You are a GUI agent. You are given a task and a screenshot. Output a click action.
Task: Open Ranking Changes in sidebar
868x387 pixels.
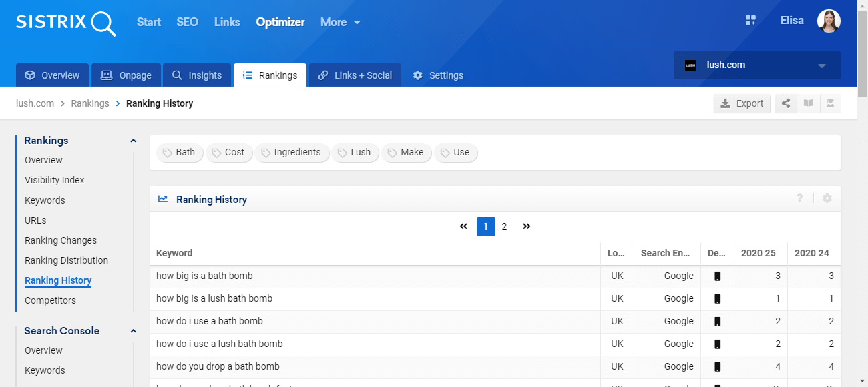61,240
